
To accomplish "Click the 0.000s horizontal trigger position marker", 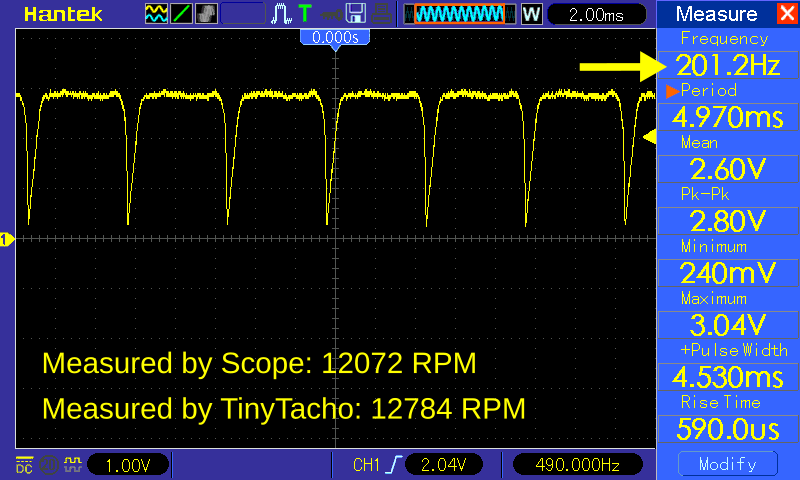I will [x=335, y=39].
